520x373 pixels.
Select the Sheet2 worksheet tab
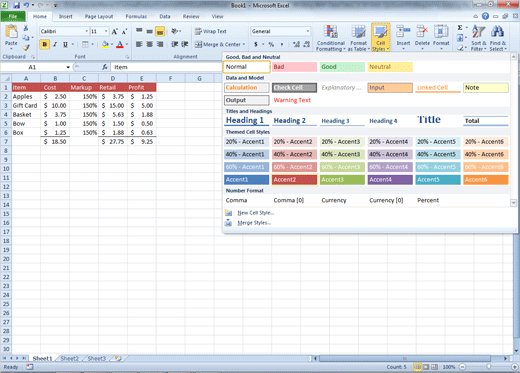coord(69,358)
